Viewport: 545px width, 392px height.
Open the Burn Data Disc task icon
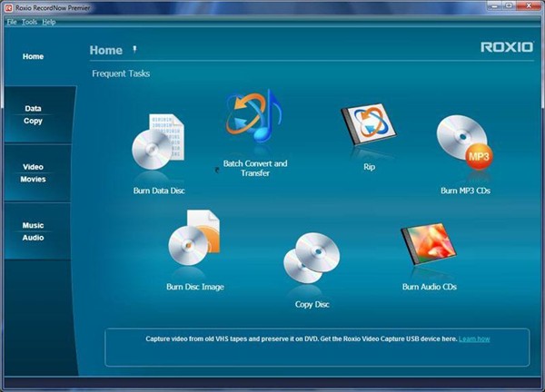tap(158, 142)
